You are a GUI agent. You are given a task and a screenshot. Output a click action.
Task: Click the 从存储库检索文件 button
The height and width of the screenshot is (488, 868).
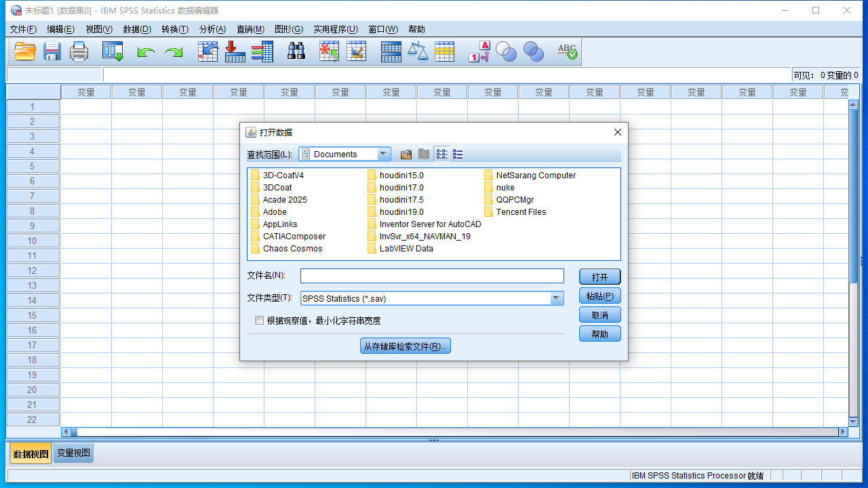[405, 346]
